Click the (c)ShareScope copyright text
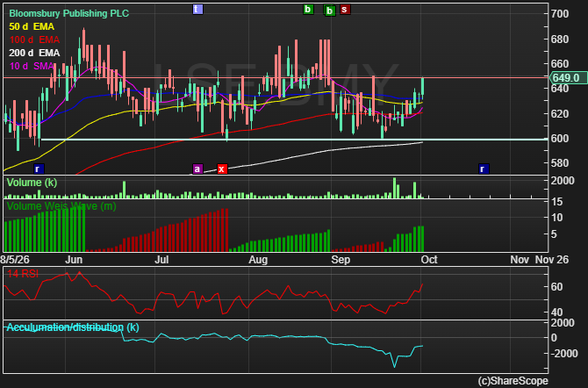Screen dimensions: 588x388 [x=513, y=381]
